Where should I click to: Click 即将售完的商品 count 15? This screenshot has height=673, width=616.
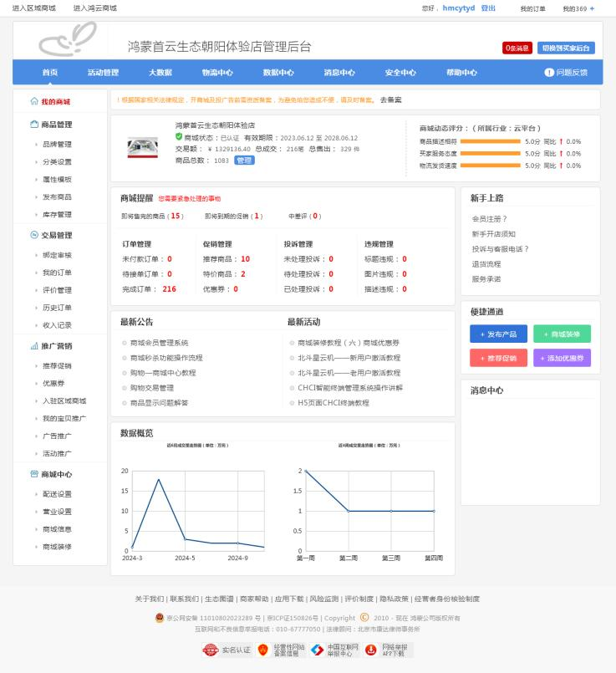pyautogui.click(x=176, y=216)
